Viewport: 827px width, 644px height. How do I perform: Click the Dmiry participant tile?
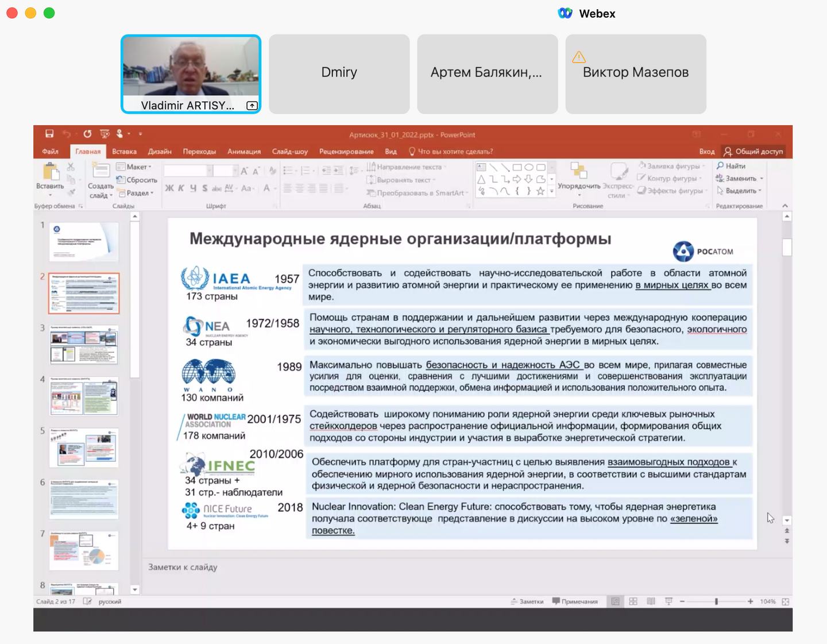pyautogui.click(x=339, y=74)
